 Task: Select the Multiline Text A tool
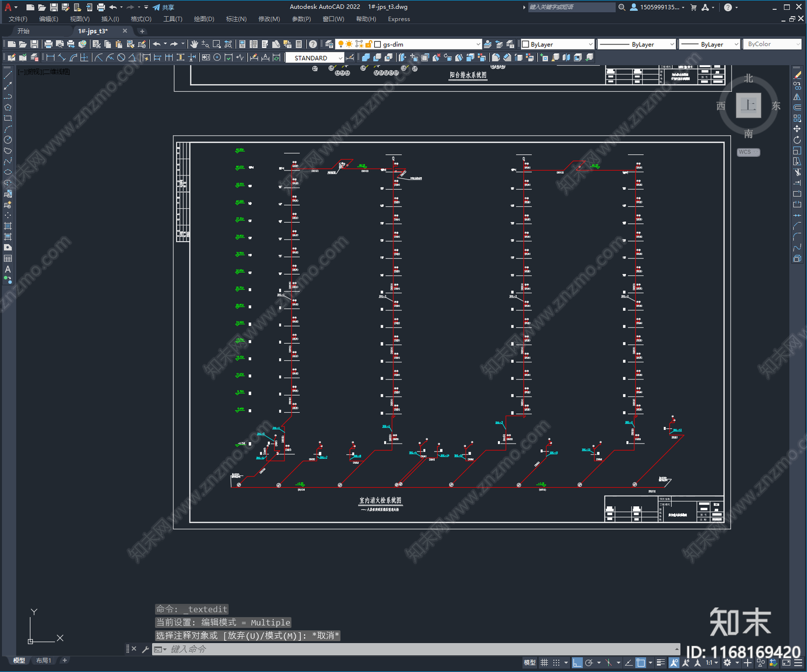tap(8, 269)
